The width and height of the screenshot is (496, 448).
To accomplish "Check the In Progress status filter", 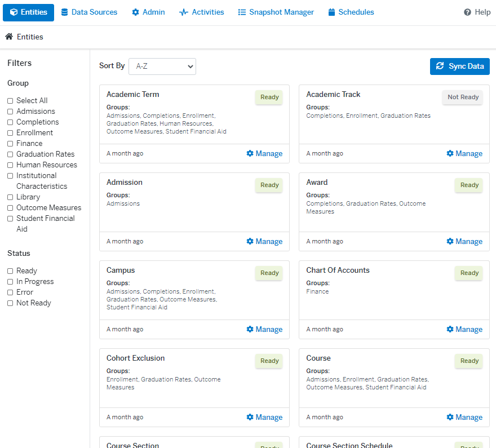I will click(10, 282).
